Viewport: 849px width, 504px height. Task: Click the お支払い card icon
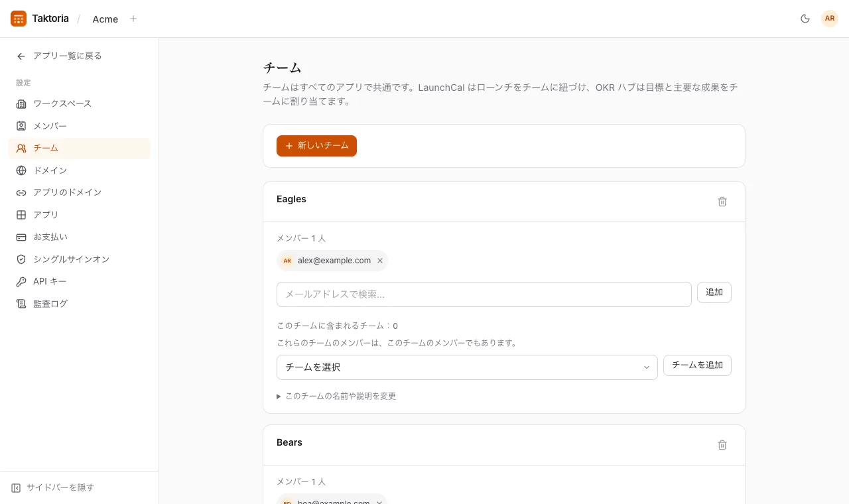click(21, 237)
